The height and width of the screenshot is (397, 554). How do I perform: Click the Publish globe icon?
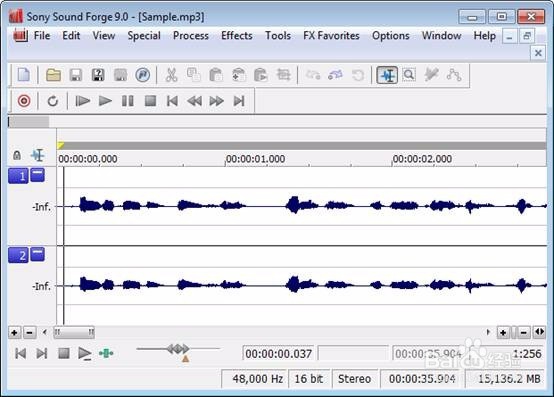pyautogui.click(x=142, y=75)
